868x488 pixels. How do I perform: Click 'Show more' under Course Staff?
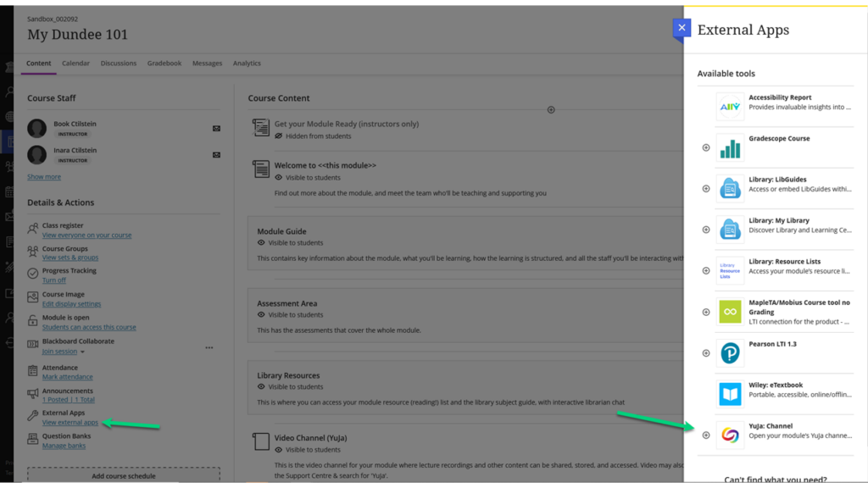(44, 177)
